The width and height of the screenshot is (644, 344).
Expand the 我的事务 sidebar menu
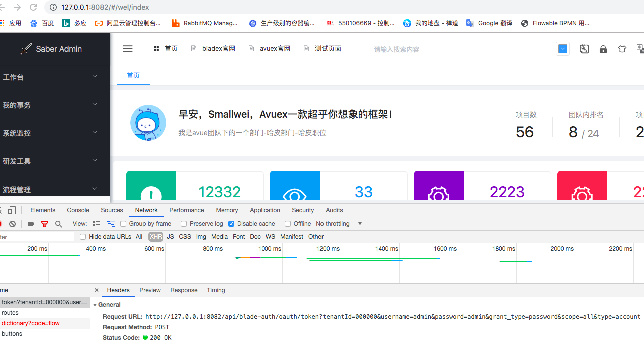click(55, 105)
